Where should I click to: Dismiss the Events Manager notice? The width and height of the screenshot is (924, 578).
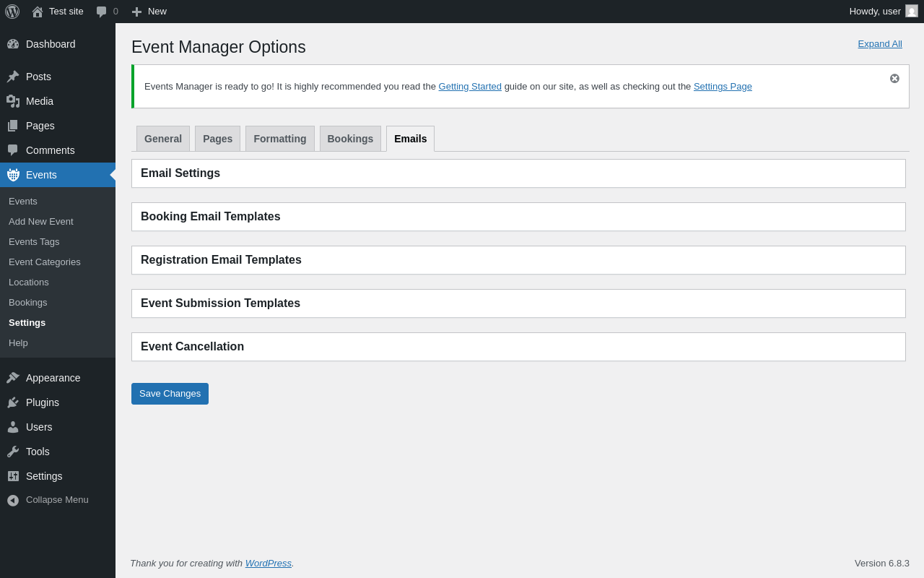point(894,78)
